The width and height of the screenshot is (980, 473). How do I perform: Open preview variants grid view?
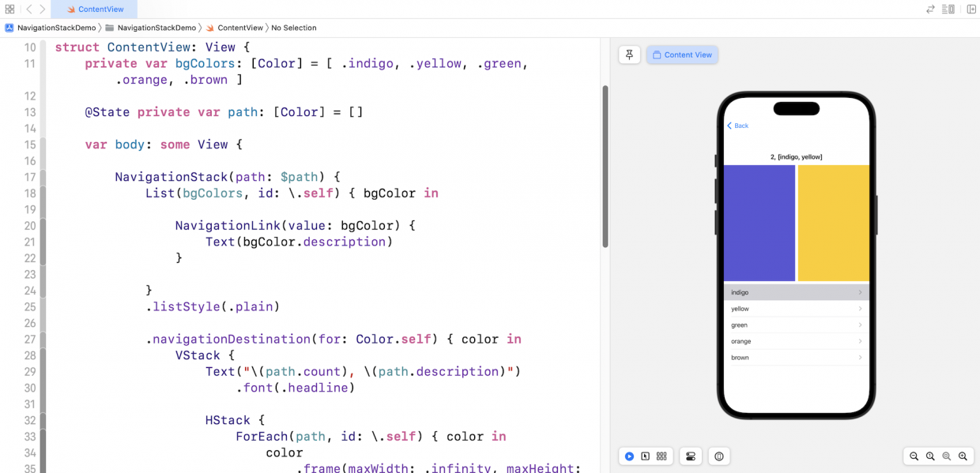point(661,456)
